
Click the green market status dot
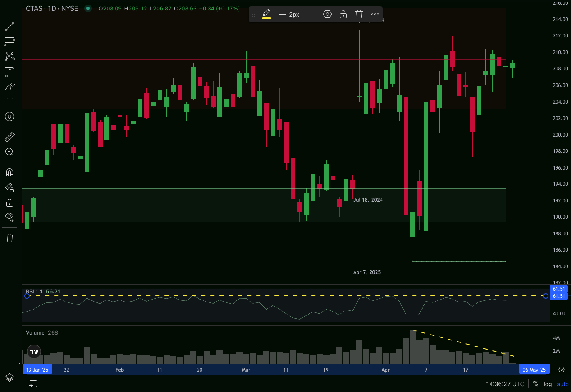pyautogui.click(x=88, y=8)
